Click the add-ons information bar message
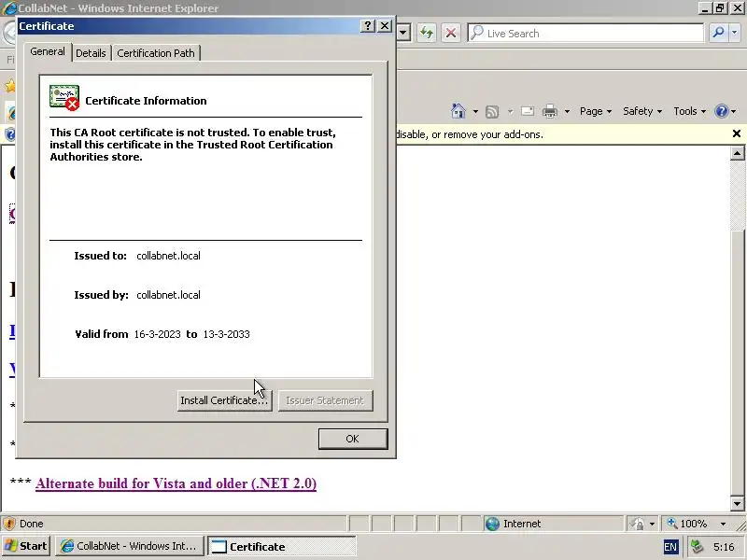Screen dimensions: 747x560 pos(470,134)
